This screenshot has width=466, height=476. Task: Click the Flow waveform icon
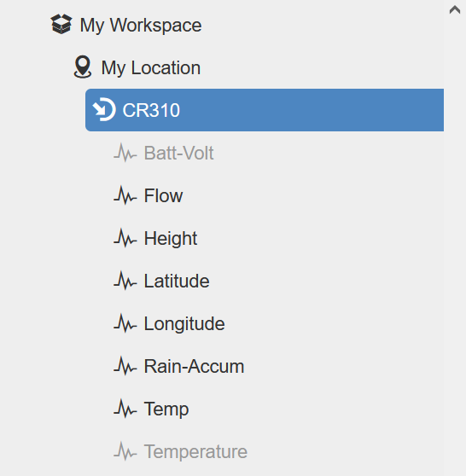pyautogui.click(x=125, y=195)
